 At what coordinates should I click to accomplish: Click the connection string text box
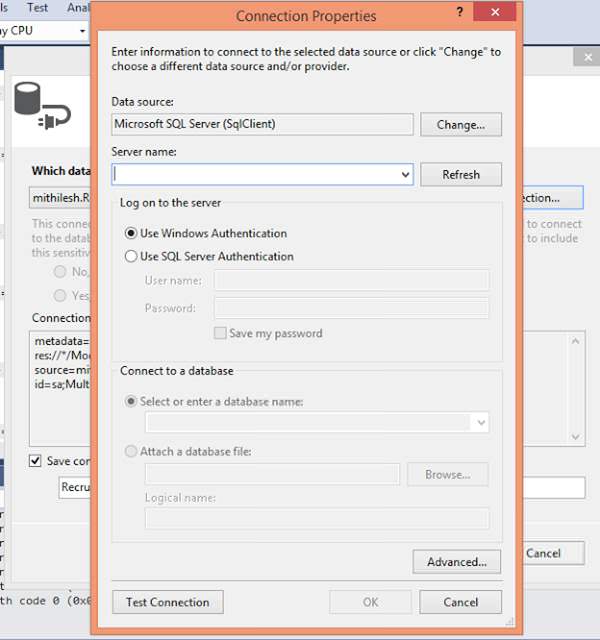coord(60,389)
